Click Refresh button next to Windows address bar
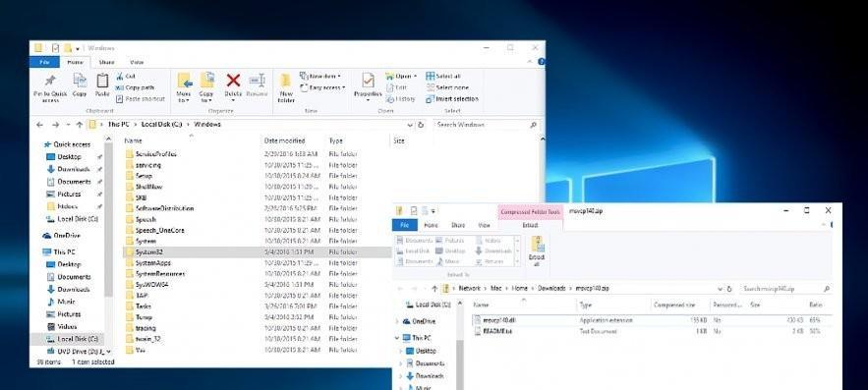The height and width of the screenshot is (390, 868). coord(422,125)
